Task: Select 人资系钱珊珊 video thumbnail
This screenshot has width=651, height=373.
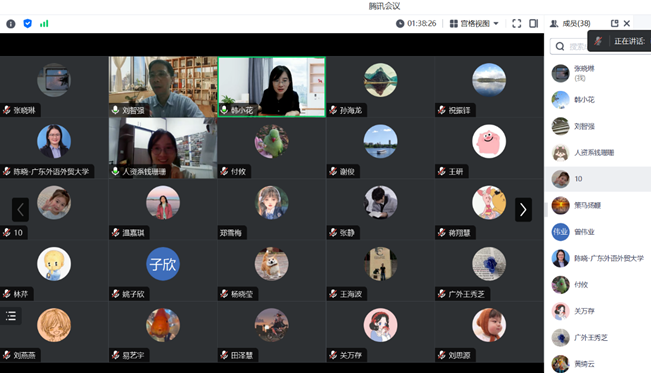Action: pos(163,148)
